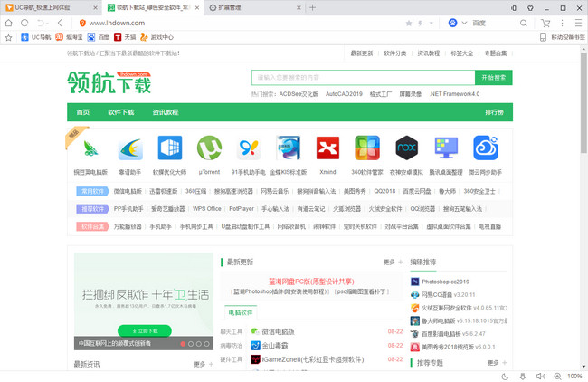
Task: Click the 领航下载 site logo
Action: tap(109, 82)
